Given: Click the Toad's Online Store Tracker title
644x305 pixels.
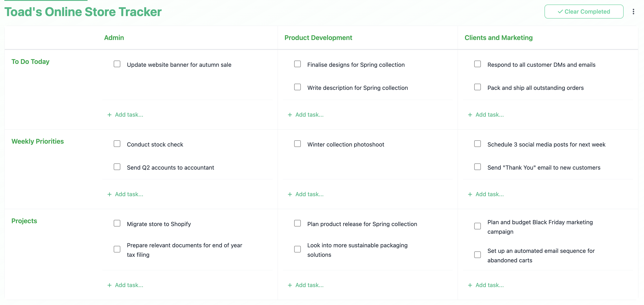Looking at the screenshot, I should tap(83, 12).
